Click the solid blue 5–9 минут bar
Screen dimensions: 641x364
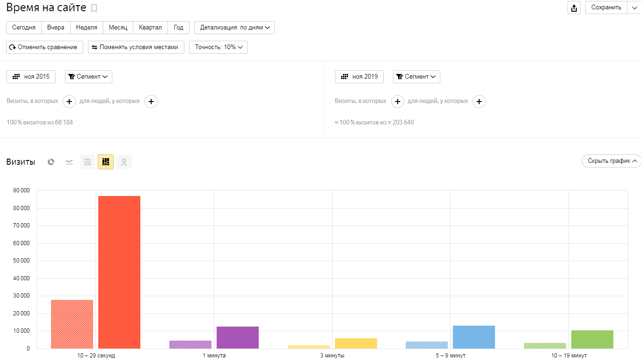474,337
